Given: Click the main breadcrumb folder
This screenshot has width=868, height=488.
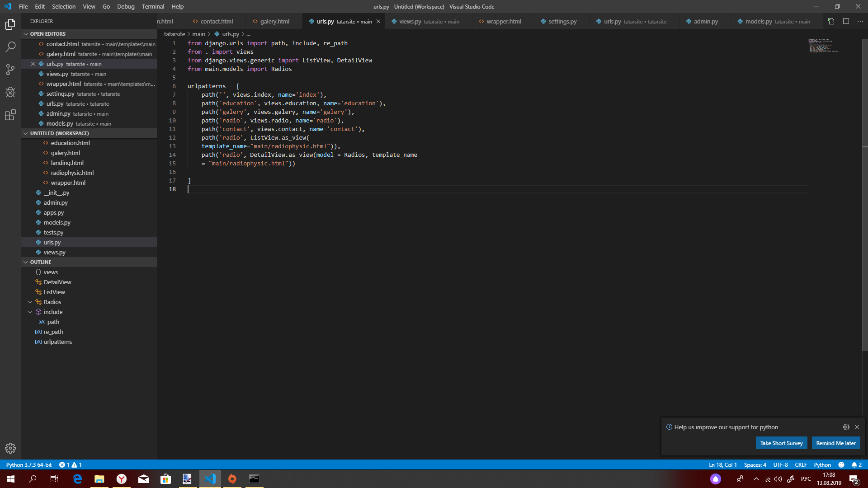Looking at the screenshot, I should point(198,34).
